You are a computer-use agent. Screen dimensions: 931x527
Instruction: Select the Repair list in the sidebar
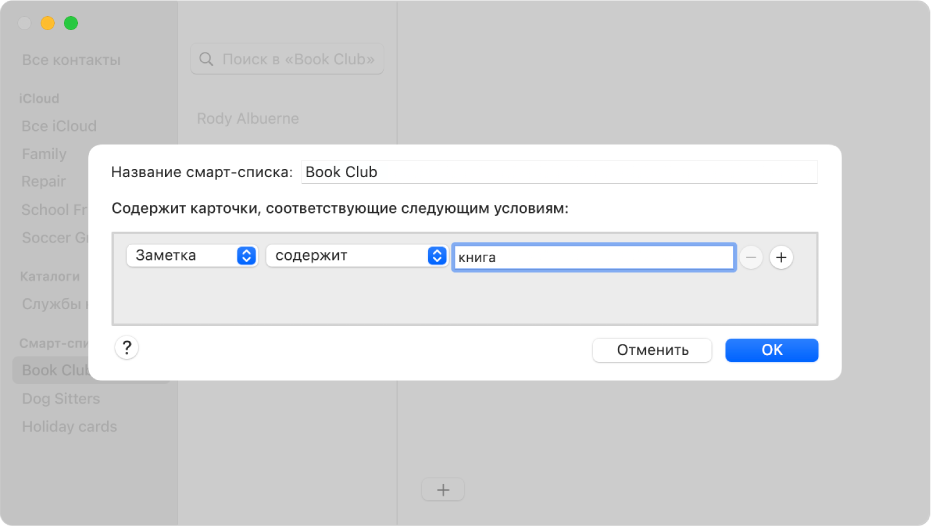(44, 182)
